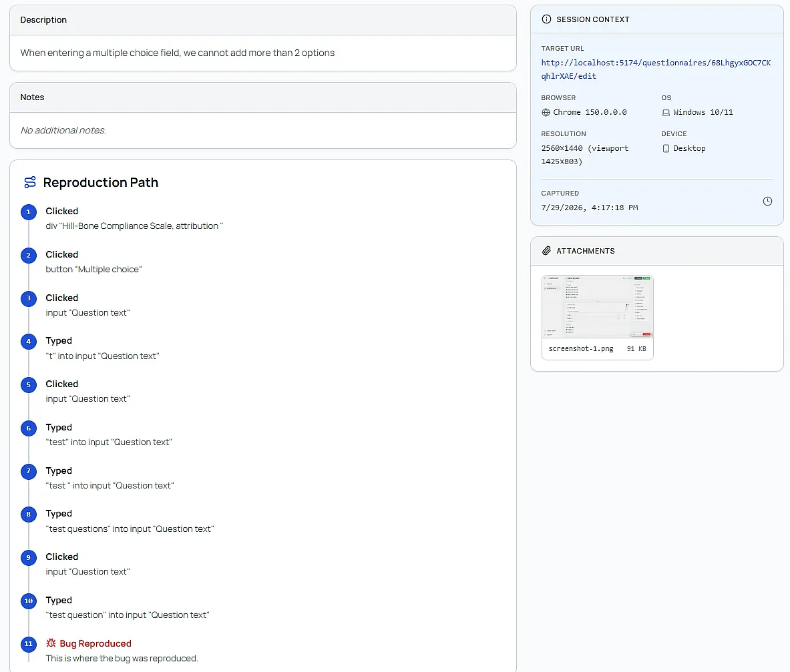Click the Hill-Bone Compliance Scale step text

[134, 226]
